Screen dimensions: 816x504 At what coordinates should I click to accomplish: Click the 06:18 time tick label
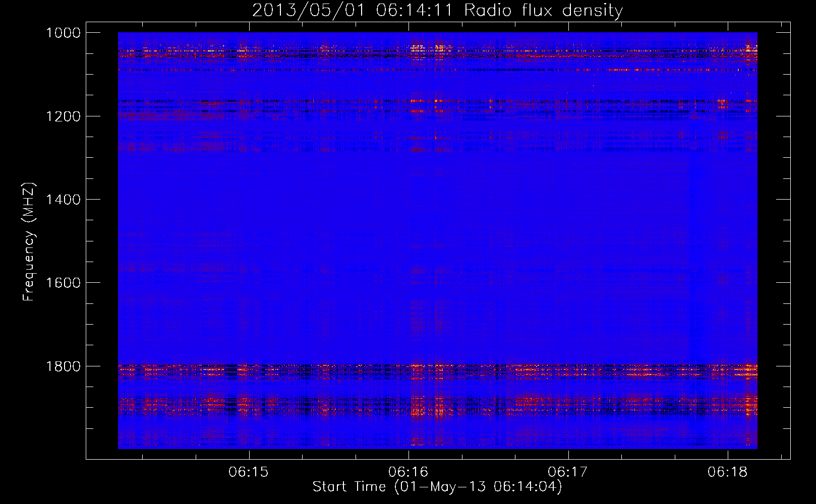728,472
